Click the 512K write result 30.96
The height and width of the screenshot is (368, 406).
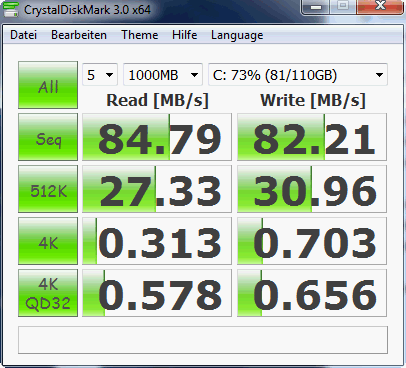[312, 189]
